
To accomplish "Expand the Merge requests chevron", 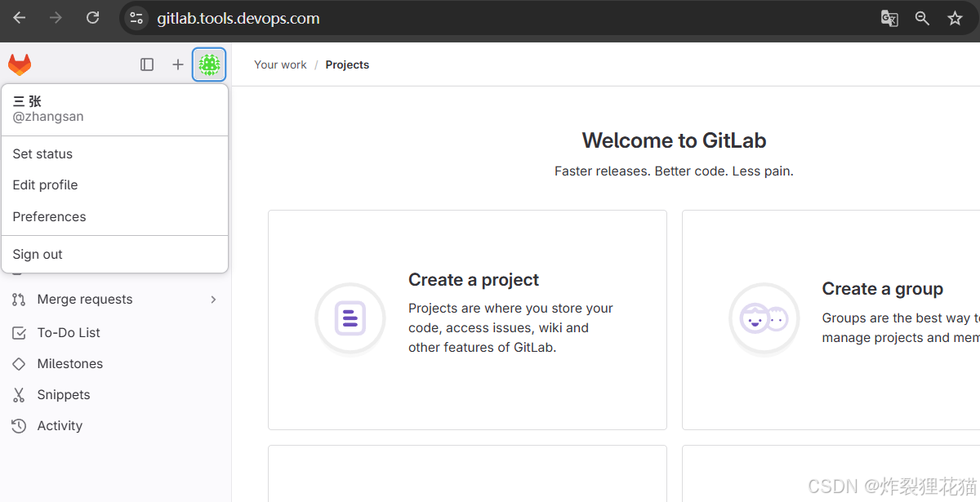I will (213, 300).
